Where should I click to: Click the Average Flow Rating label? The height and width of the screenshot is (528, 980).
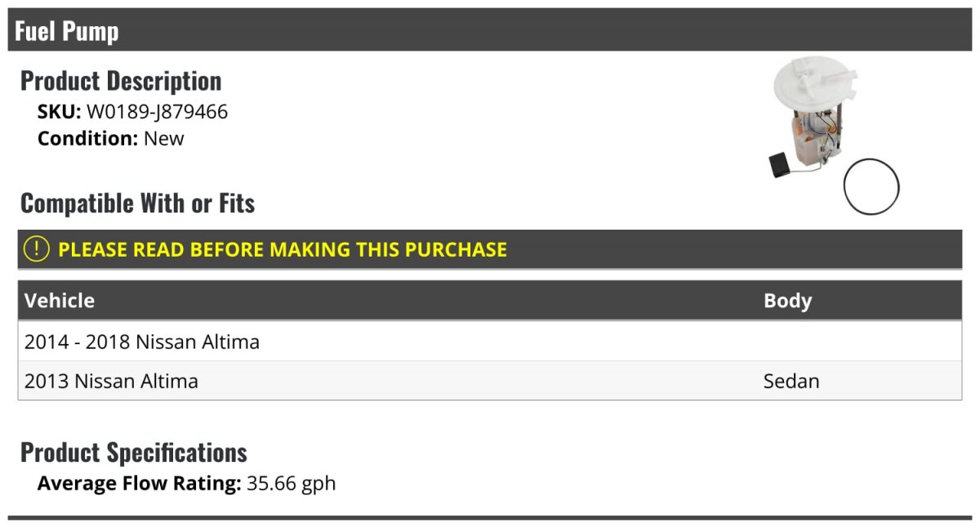(140, 483)
